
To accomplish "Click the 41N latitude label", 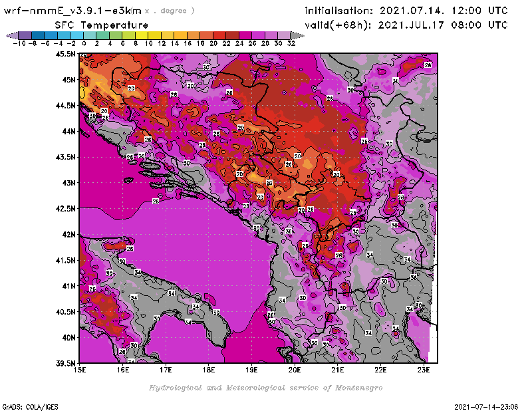I will [68, 286].
